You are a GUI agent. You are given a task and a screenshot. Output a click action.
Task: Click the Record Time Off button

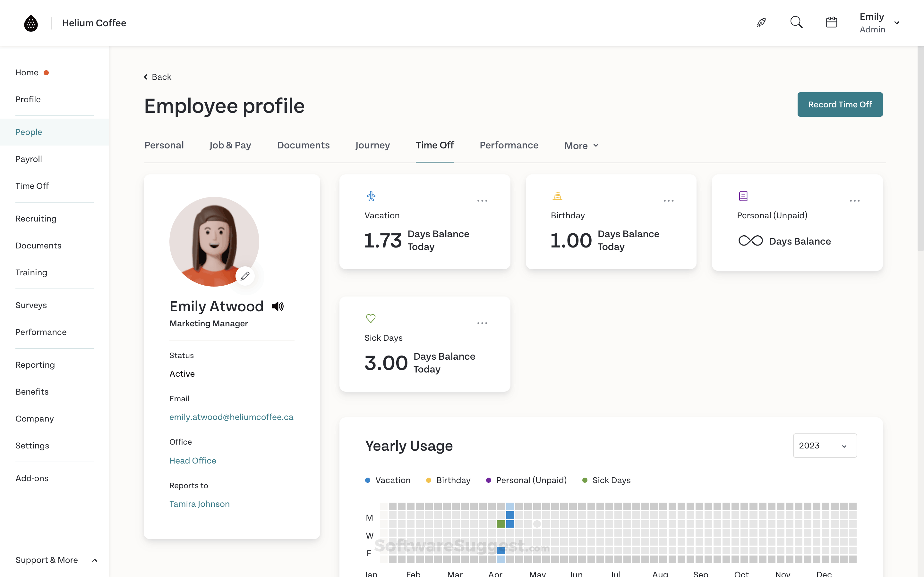pyautogui.click(x=840, y=104)
